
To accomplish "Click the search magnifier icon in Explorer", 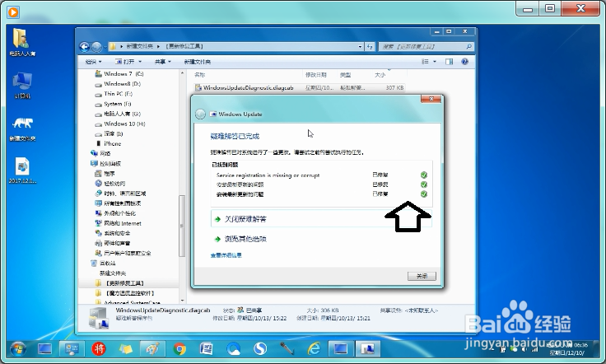I will [x=468, y=46].
